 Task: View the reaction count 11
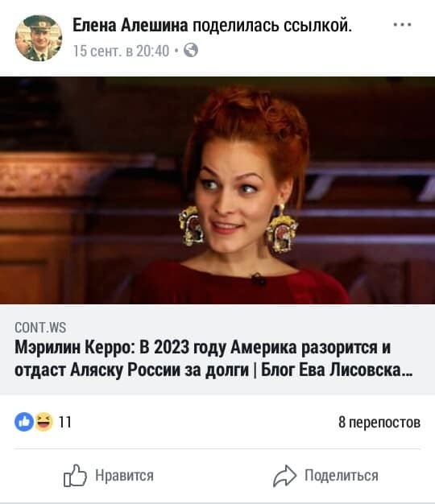point(64,422)
